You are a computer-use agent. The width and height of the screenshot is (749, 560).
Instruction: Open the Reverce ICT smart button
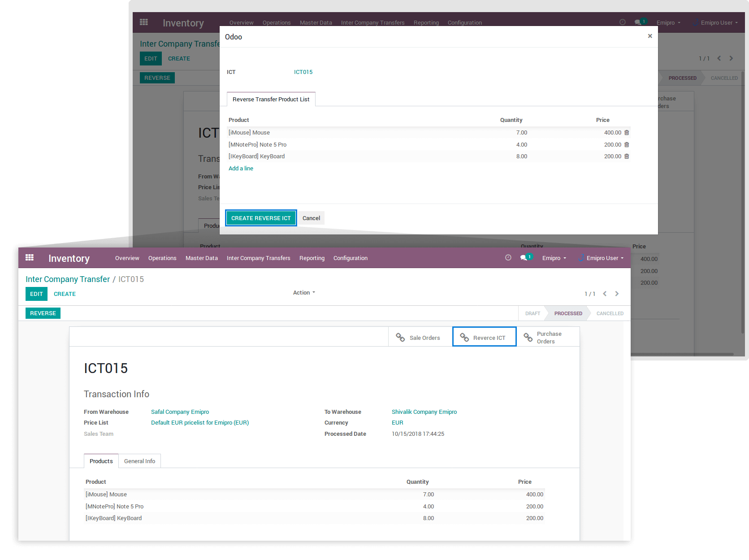coord(484,338)
